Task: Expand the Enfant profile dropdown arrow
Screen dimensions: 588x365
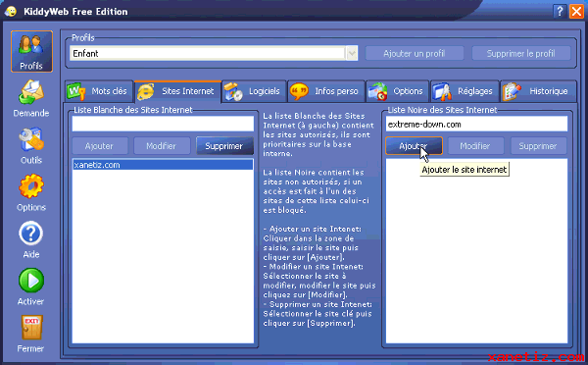Action: click(352, 54)
